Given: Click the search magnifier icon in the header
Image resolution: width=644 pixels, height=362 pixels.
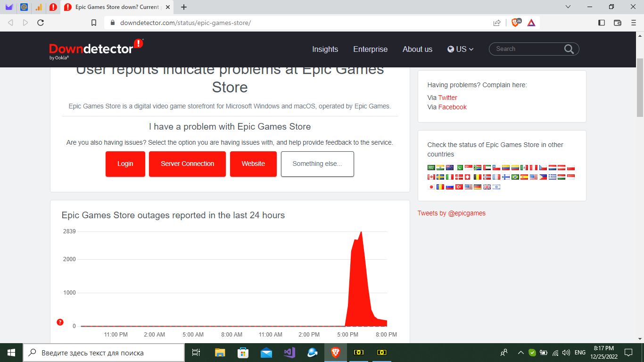Looking at the screenshot, I should coord(569,49).
